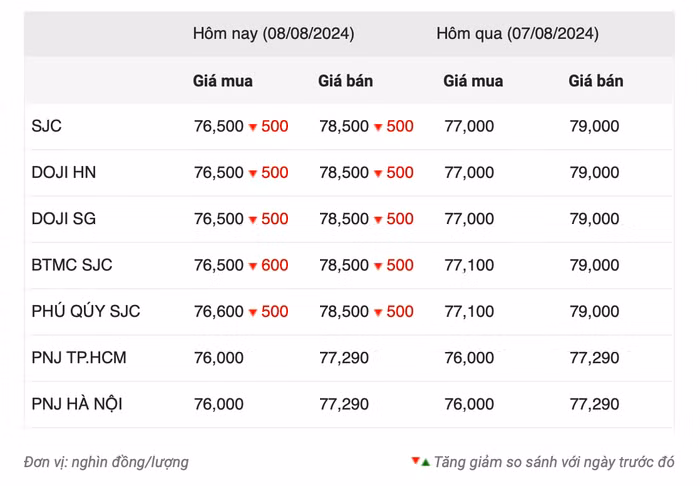The height and width of the screenshot is (486, 700).
Task: Select the PNJ HÀ NỘI row label
Action: click(x=77, y=404)
